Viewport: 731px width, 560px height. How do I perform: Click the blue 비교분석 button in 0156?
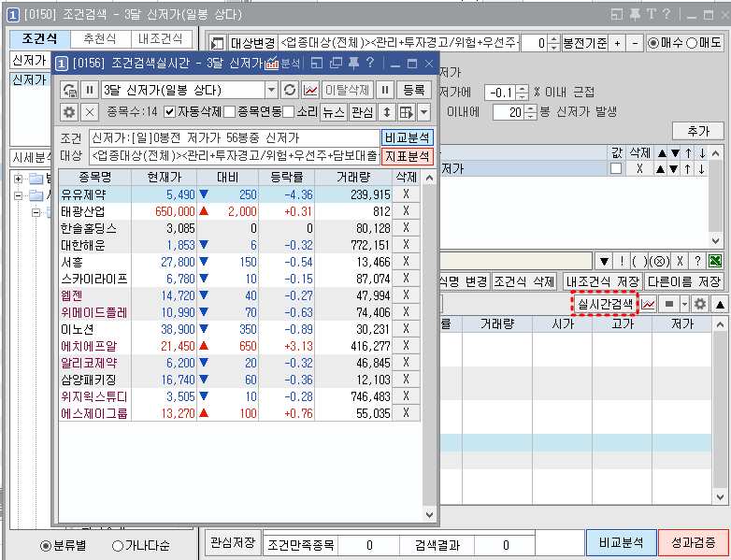(x=408, y=138)
